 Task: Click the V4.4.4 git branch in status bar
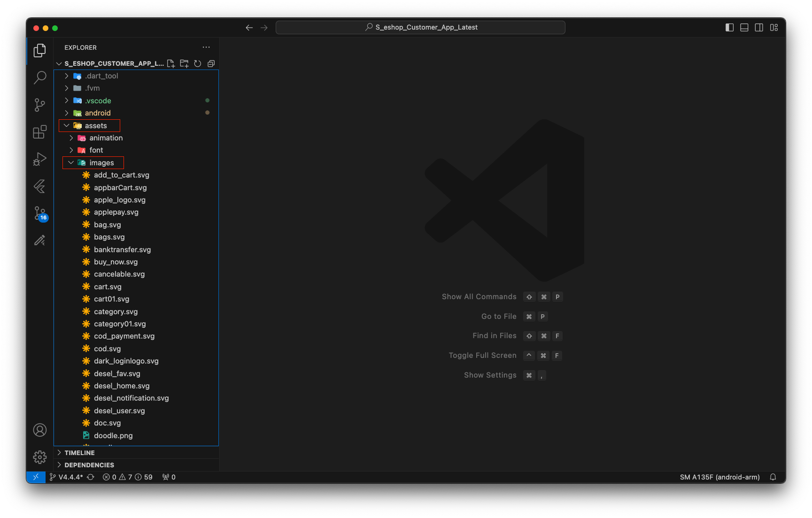click(x=67, y=477)
